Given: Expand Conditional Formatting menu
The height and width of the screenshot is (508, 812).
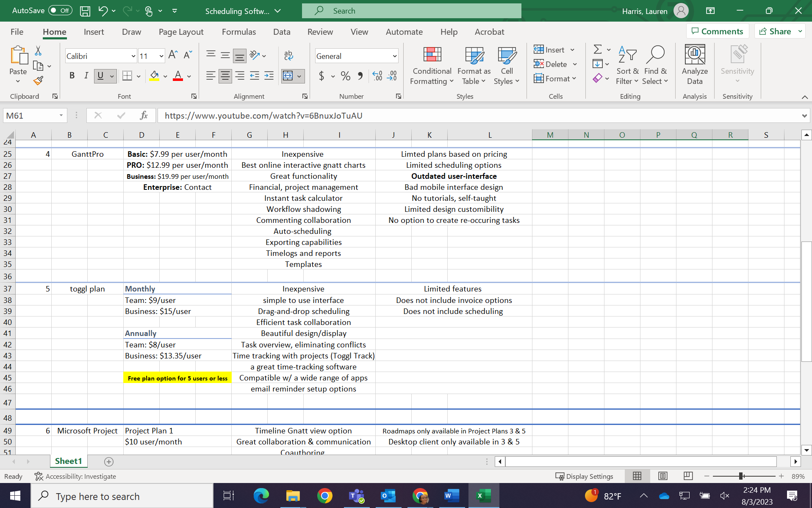Looking at the screenshot, I should [432, 65].
